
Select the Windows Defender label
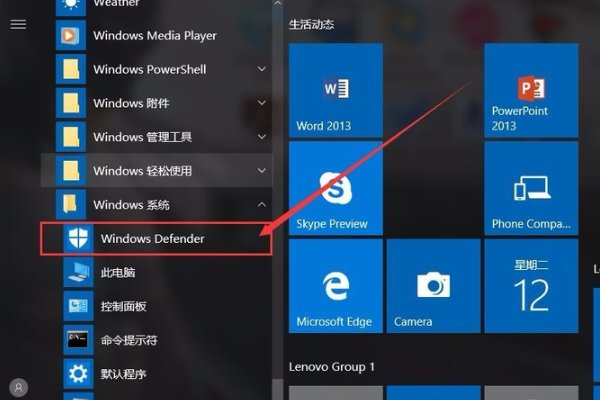point(152,239)
